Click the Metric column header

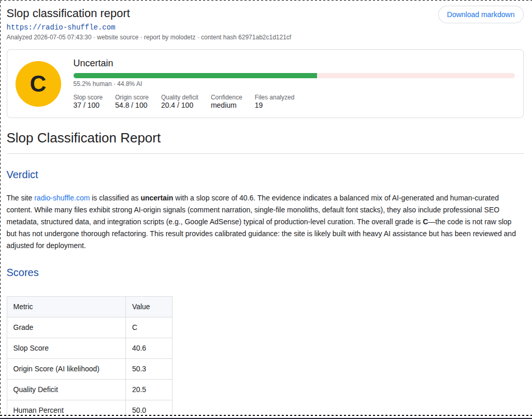[66, 307]
